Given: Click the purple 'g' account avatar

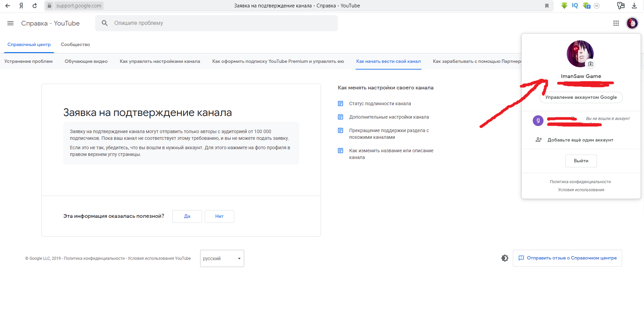Looking at the screenshot, I should [538, 120].
